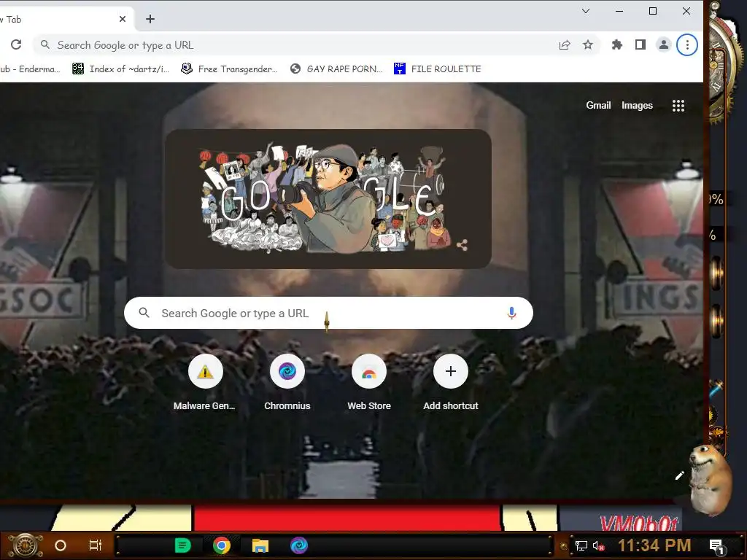Toggle the Chrome side panel
The width and height of the screenshot is (747, 560).
(640, 44)
